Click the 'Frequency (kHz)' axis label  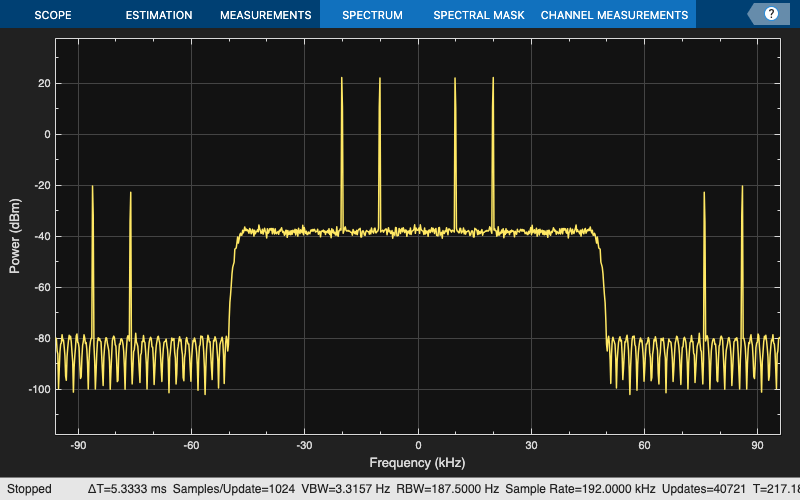coord(417,463)
